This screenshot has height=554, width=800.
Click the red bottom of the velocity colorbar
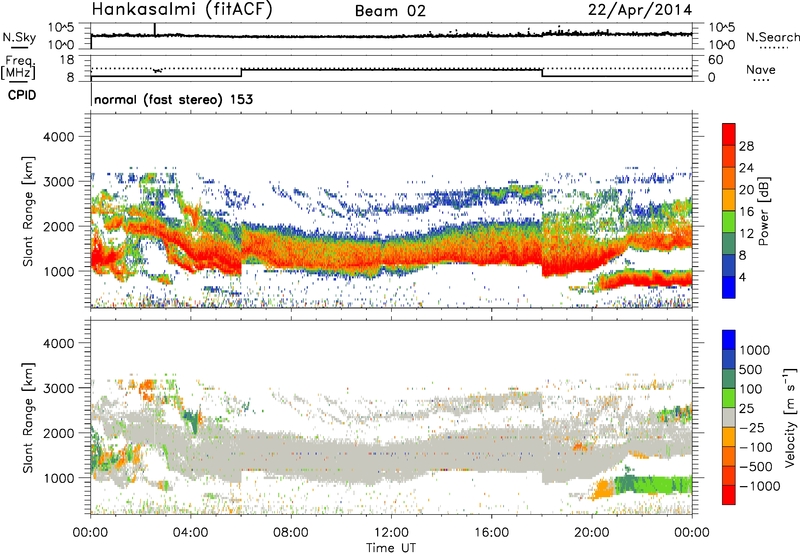click(x=729, y=495)
